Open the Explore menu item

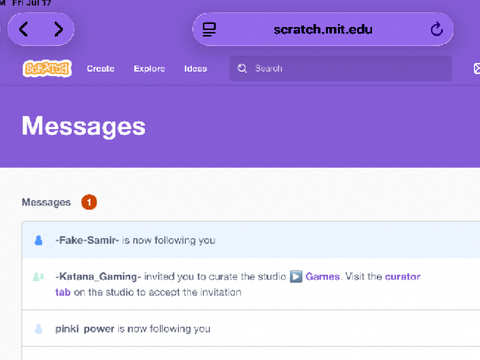(149, 69)
